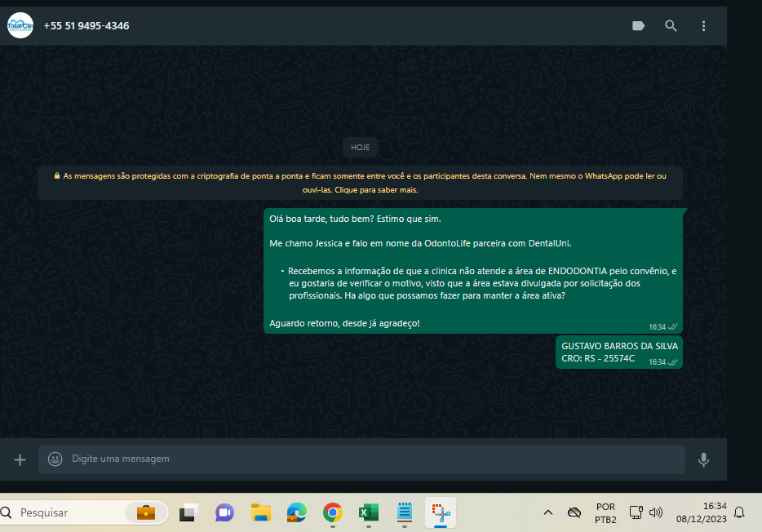The height and width of the screenshot is (532, 762).
Task: Open File Explorer from the taskbar
Action: coord(261,512)
